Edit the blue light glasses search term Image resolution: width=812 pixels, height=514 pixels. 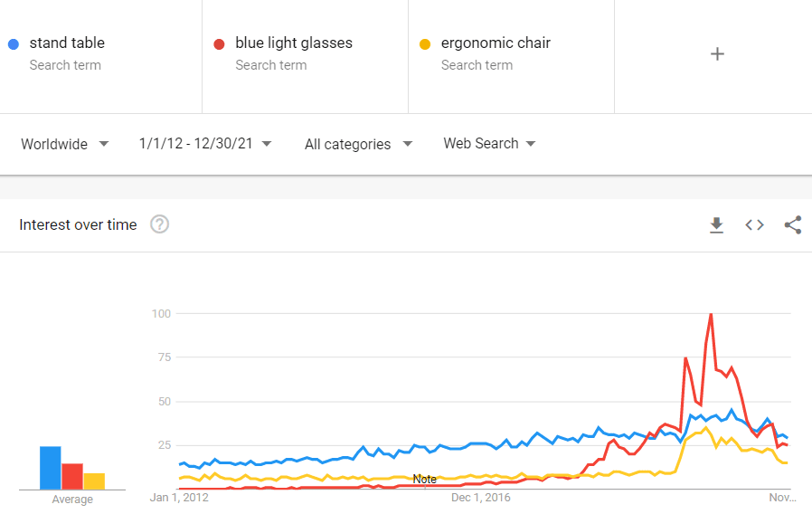tap(294, 43)
